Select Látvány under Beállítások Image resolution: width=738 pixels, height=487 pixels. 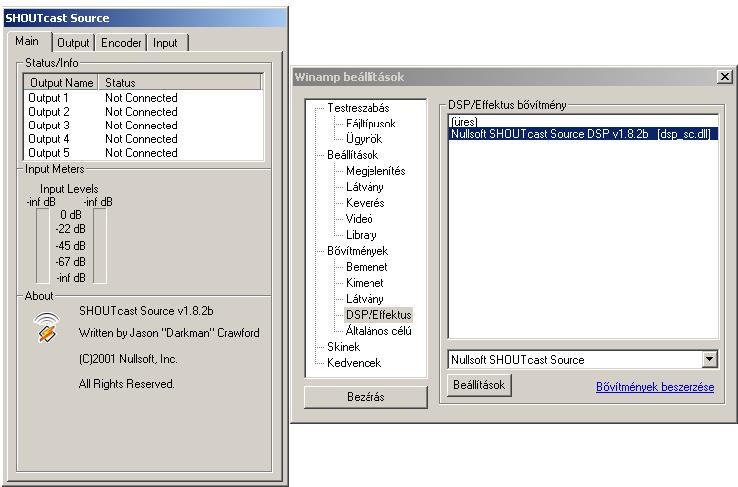click(x=365, y=187)
